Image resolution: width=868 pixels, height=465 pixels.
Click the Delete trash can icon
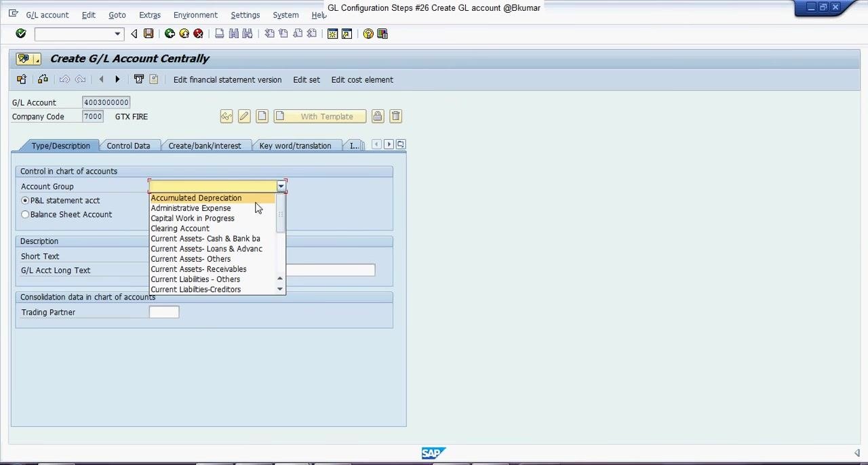click(396, 117)
